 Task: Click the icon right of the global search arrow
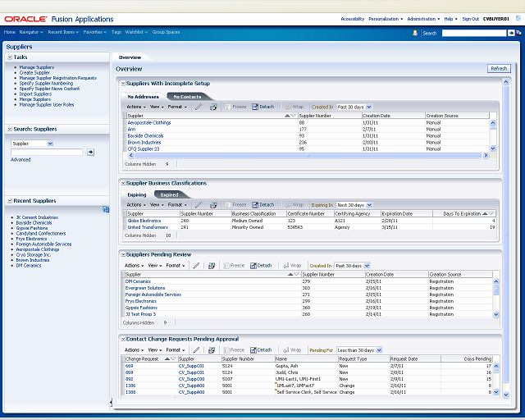[518, 33]
